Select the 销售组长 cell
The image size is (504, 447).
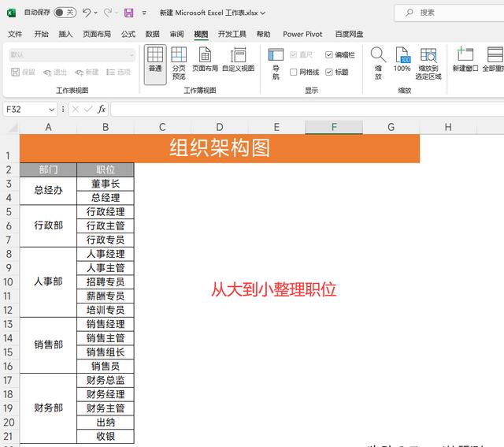[x=106, y=352]
